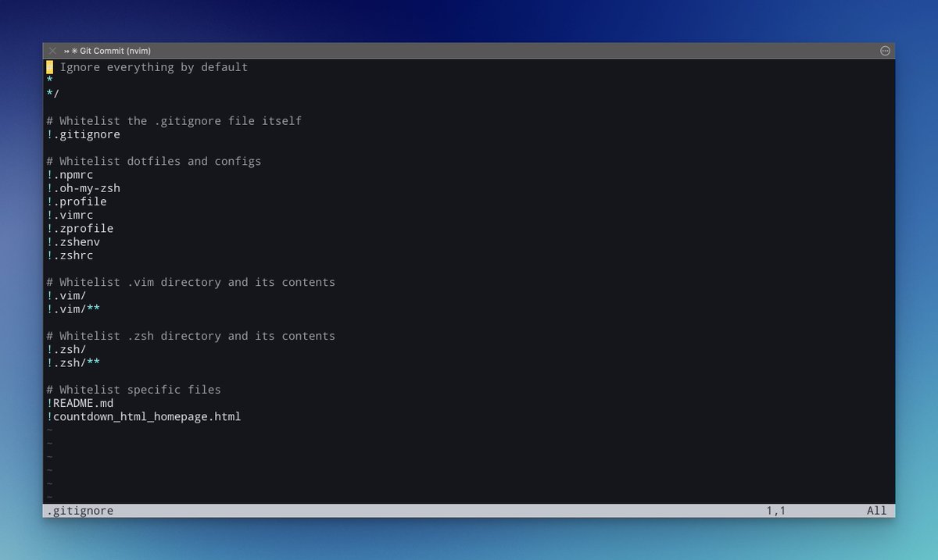Viewport: 938px width, 560px height.
Task: Click the "!.zsh/" line
Action: pyautogui.click(x=66, y=350)
